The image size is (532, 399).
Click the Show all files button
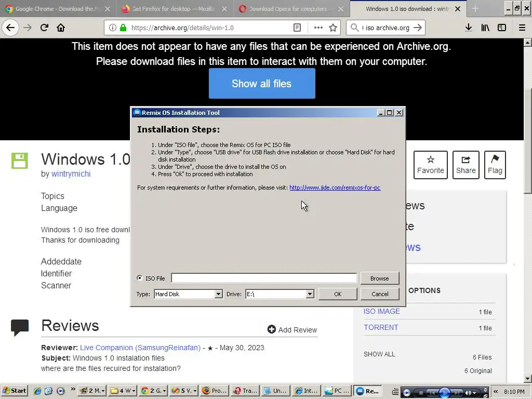pyautogui.click(x=262, y=84)
